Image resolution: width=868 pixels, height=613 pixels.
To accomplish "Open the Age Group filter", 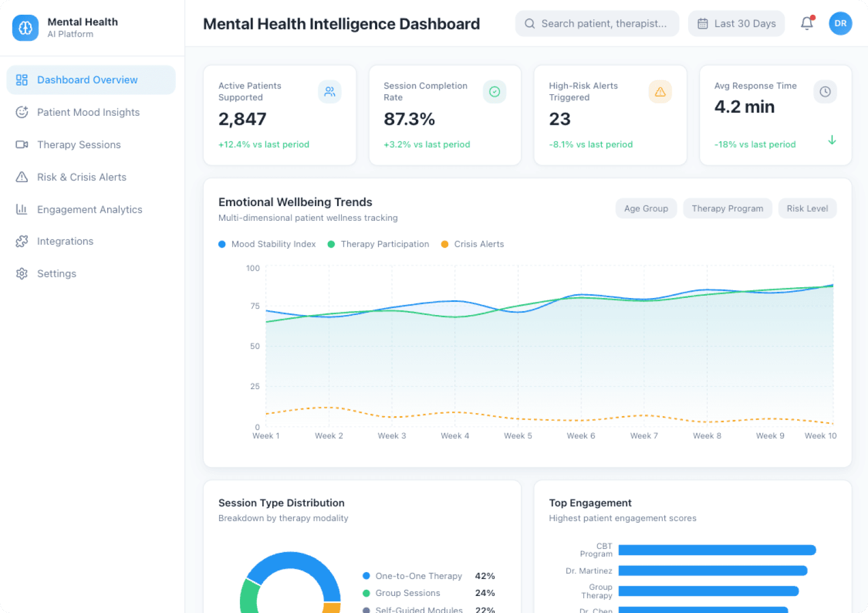I will 646,208.
